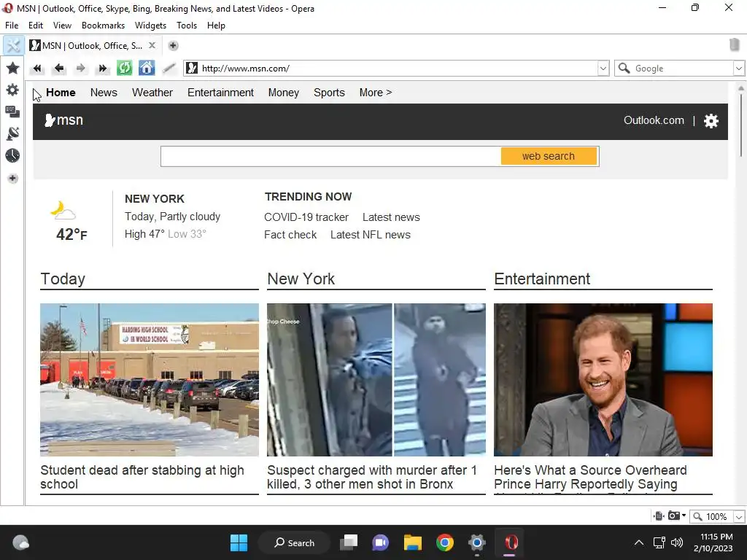
Task: Go to the home page icon
Action: pos(147,68)
